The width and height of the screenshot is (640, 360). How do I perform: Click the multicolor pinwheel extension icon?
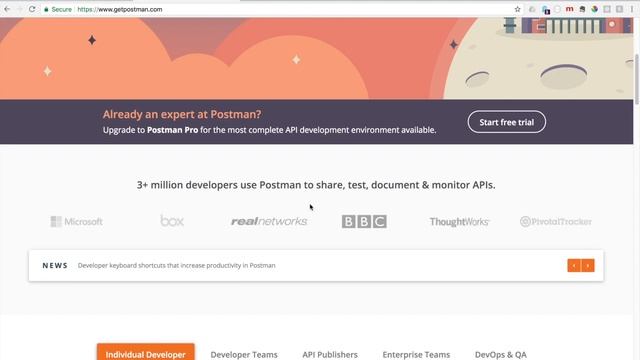click(x=594, y=9)
